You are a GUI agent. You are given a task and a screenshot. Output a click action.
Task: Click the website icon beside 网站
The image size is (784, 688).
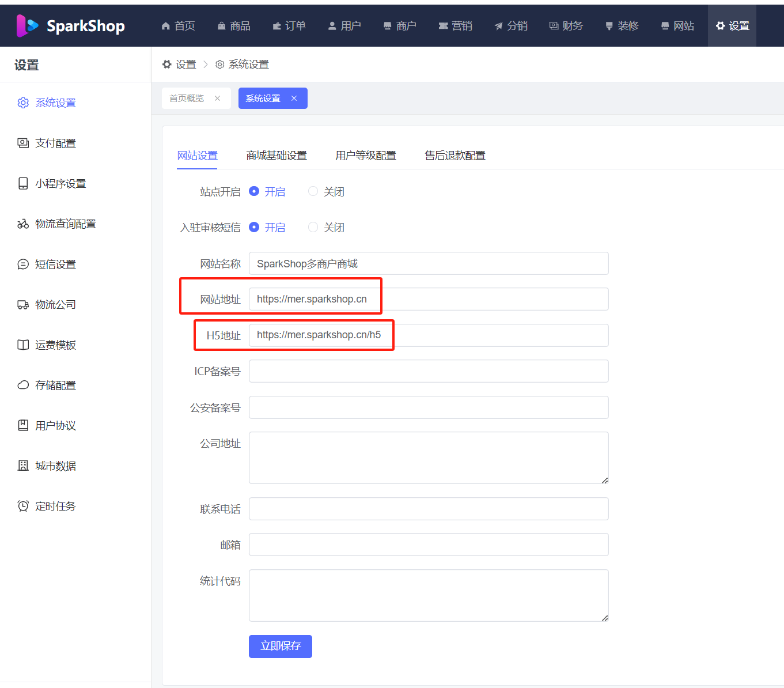pos(665,26)
